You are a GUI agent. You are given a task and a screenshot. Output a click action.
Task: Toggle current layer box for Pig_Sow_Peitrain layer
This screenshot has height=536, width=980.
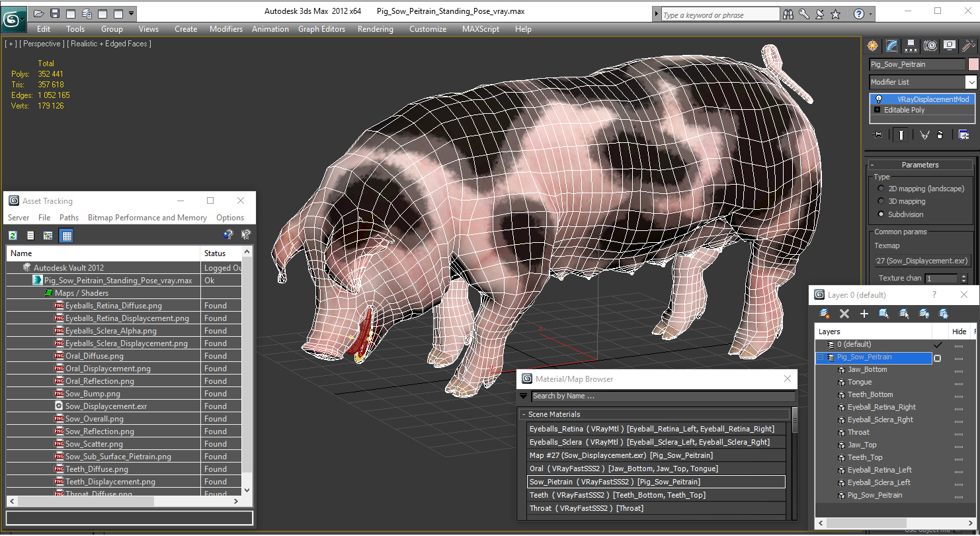tap(937, 358)
